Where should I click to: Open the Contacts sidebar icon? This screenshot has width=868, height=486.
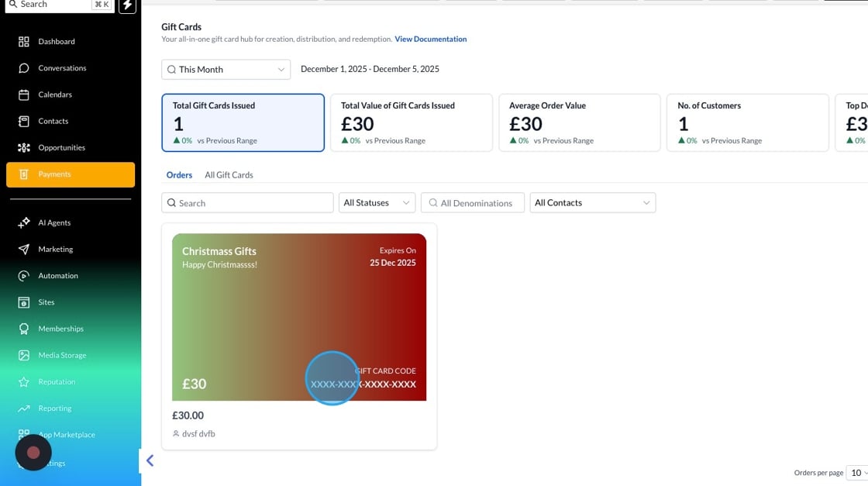[24, 121]
